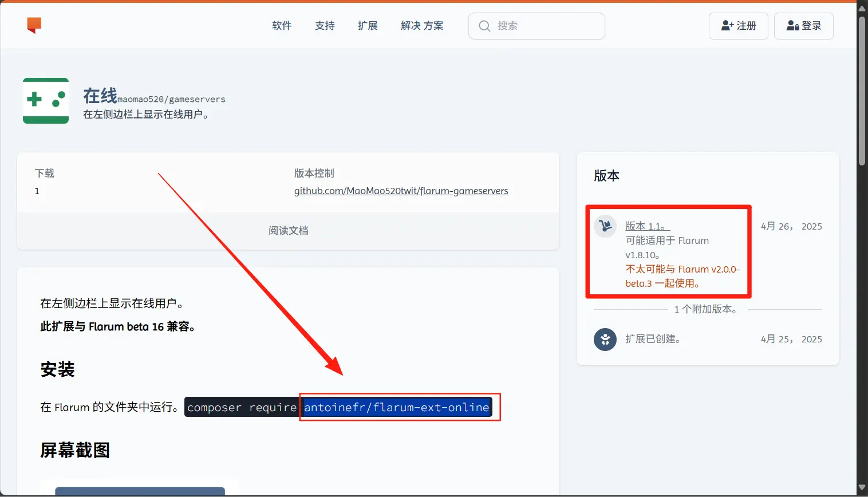
Task: Click the vertical scrollbar thumb
Action: pos(862,92)
